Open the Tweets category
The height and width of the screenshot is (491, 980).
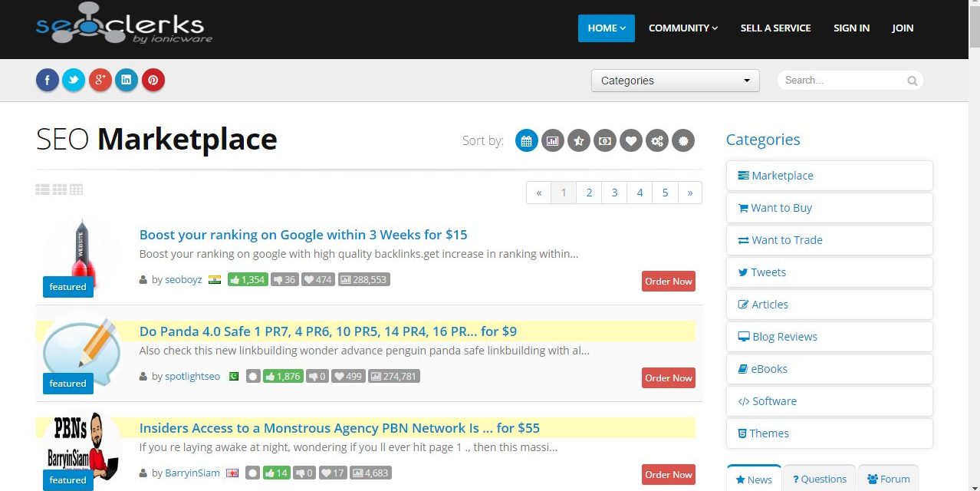tap(829, 272)
